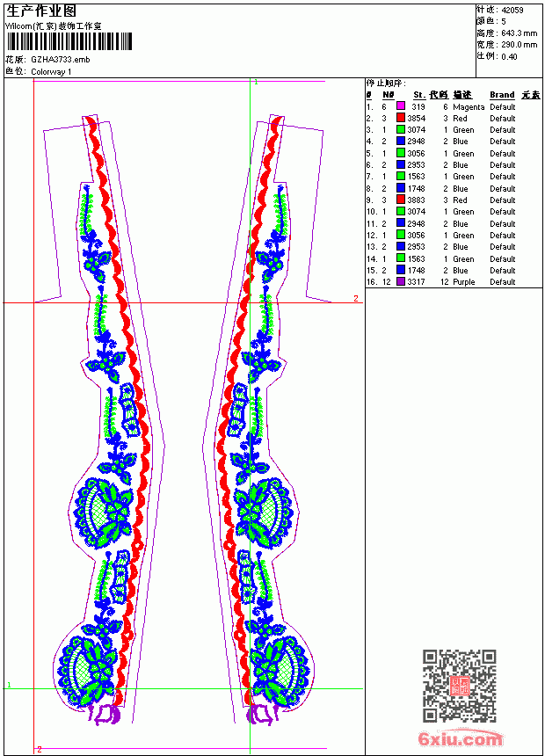Viewport: 545px width, 756px height.
Task: Select the Brand column header
Action: [502, 95]
